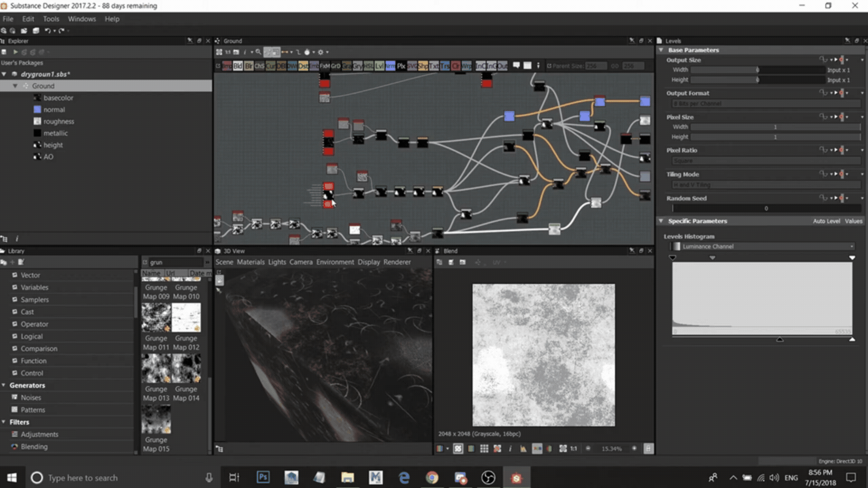
Task: Add a Gradient Map (Gra) node
Action: [347, 66]
